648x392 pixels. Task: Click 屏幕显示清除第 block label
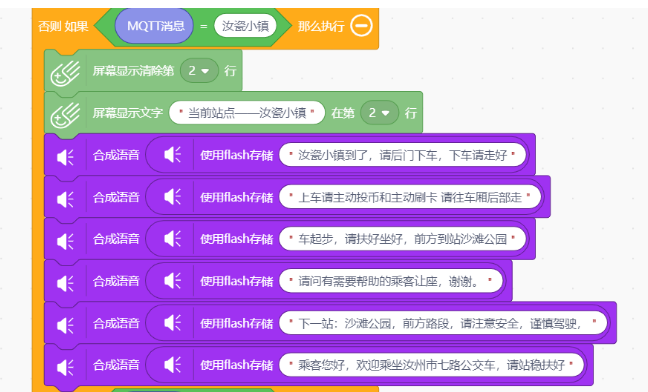coord(133,71)
